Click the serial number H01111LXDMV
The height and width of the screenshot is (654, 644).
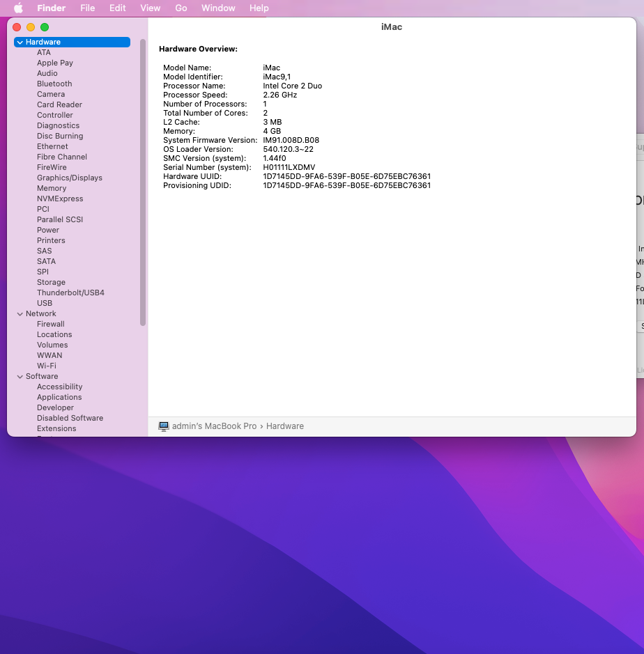pos(289,167)
